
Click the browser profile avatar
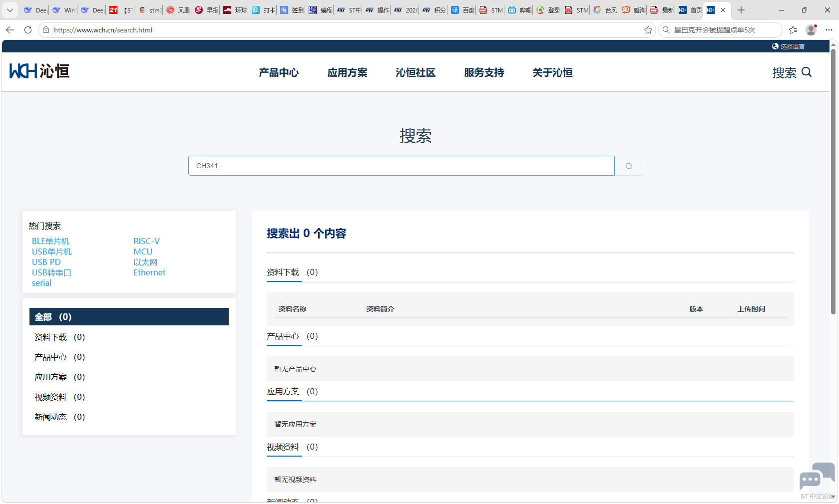click(811, 30)
